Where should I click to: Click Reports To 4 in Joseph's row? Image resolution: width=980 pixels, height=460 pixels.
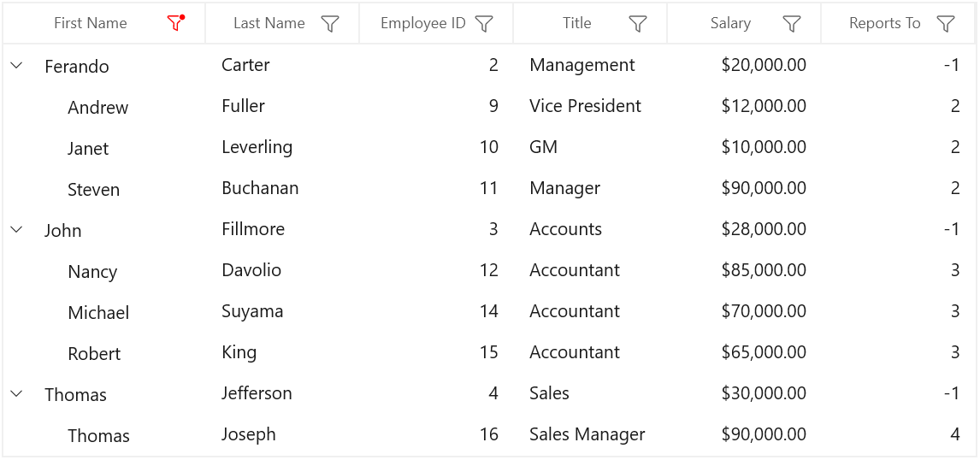click(x=955, y=433)
